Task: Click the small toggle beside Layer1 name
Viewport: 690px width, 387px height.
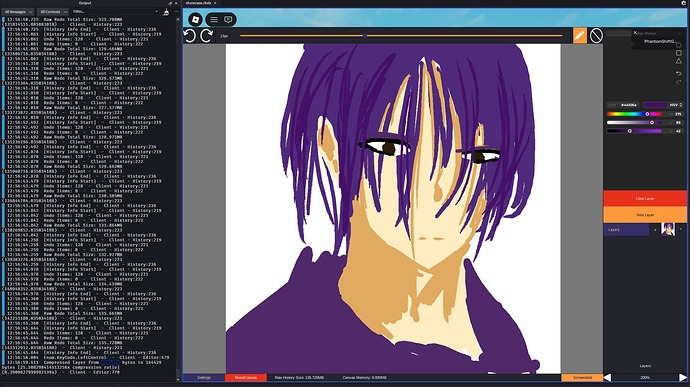Action: tap(655, 229)
